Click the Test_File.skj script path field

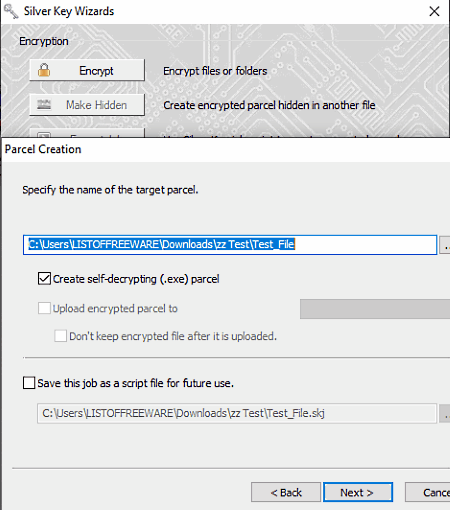click(237, 414)
